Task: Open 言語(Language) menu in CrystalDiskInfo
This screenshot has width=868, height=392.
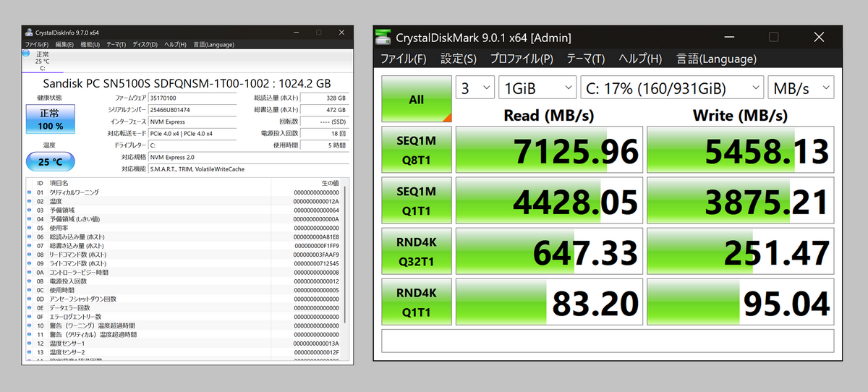Action: tap(213, 44)
